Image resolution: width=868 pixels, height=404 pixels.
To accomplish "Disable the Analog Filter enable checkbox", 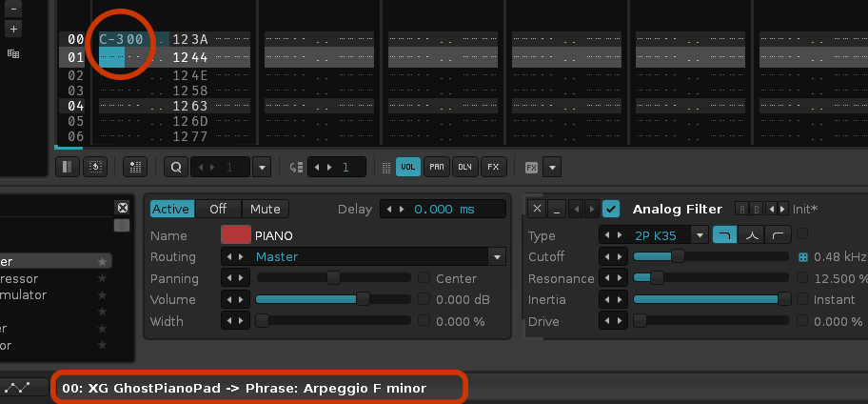I will click(x=611, y=209).
